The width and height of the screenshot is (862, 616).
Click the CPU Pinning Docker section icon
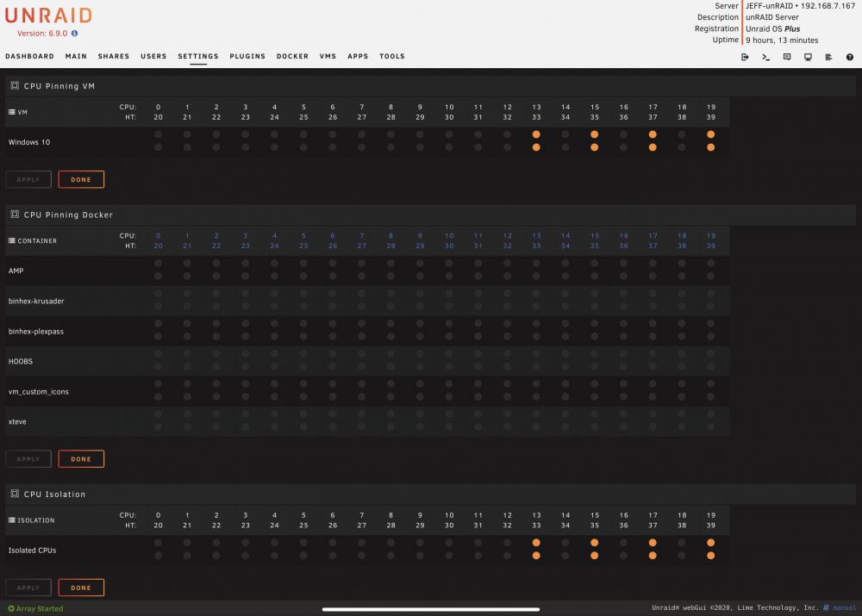click(15, 215)
